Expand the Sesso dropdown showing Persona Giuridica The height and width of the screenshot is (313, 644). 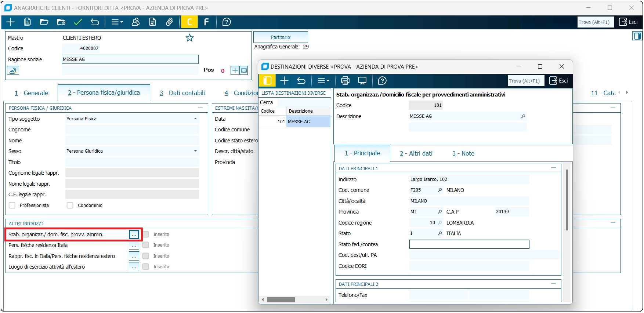click(195, 151)
